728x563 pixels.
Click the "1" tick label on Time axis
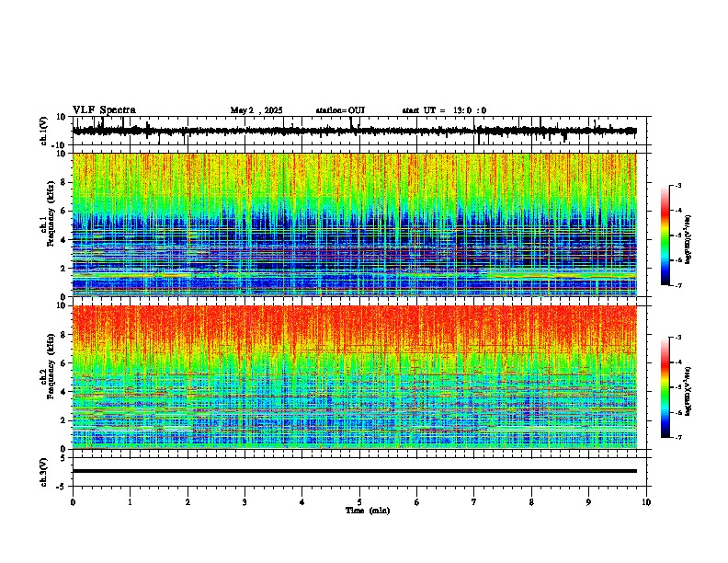(x=130, y=502)
